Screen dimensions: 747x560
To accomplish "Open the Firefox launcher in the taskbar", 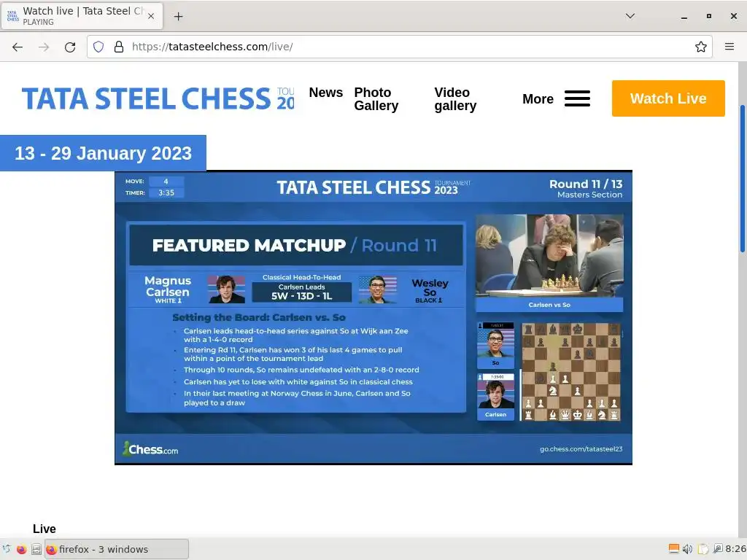I will coord(21,549).
